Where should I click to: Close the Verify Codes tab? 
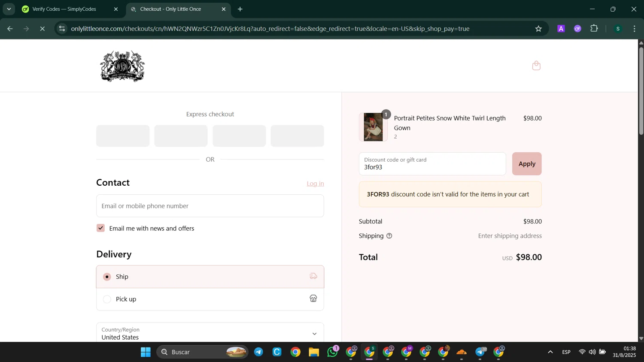click(116, 9)
